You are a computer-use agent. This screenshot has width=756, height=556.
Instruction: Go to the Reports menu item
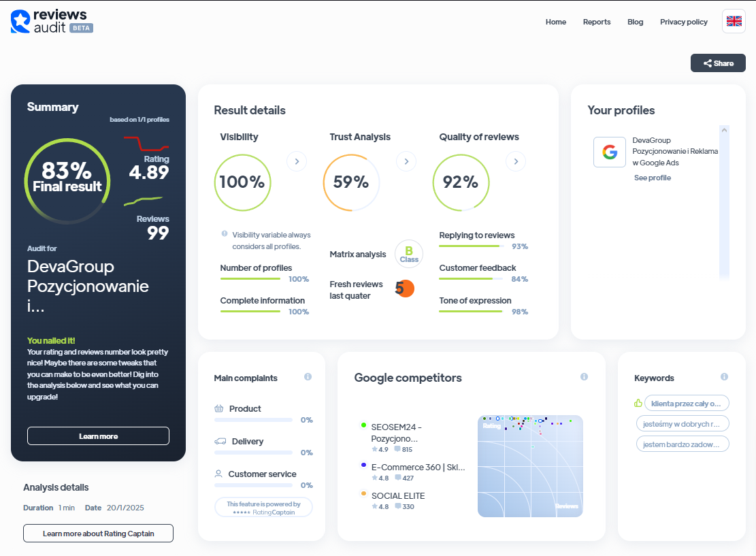[596, 22]
